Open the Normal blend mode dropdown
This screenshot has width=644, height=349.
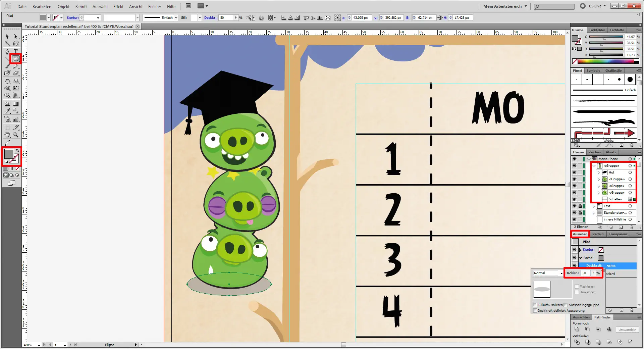click(561, 273)
